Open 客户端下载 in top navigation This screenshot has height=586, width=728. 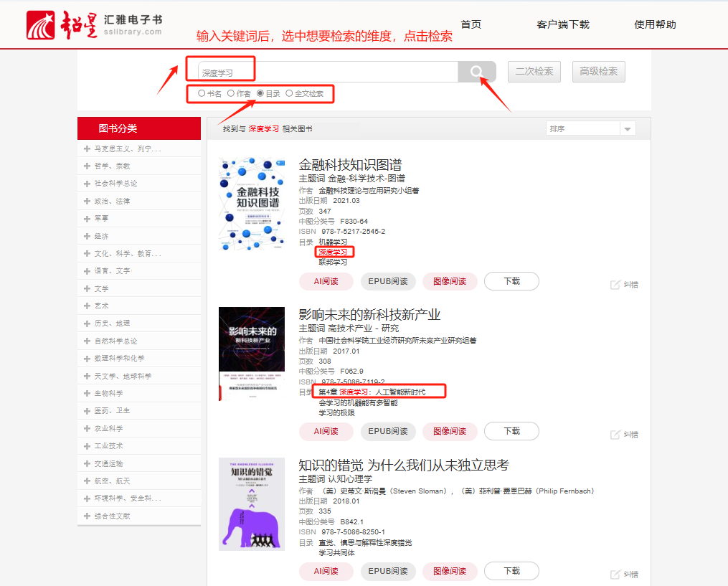tap(562, 24)
